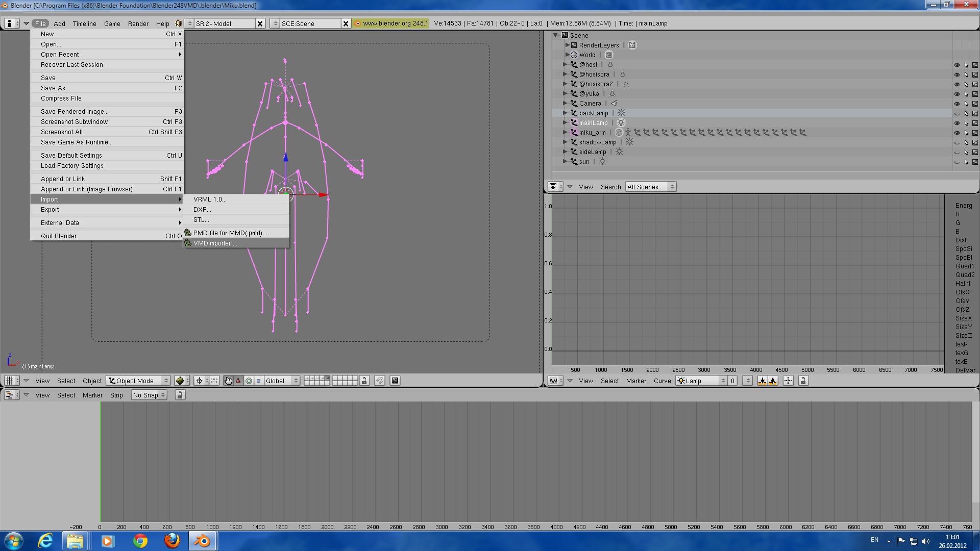Choose PMD file for MMD(.pmd) import
Screen dimensions: 980x551
[x=236, y=233]
